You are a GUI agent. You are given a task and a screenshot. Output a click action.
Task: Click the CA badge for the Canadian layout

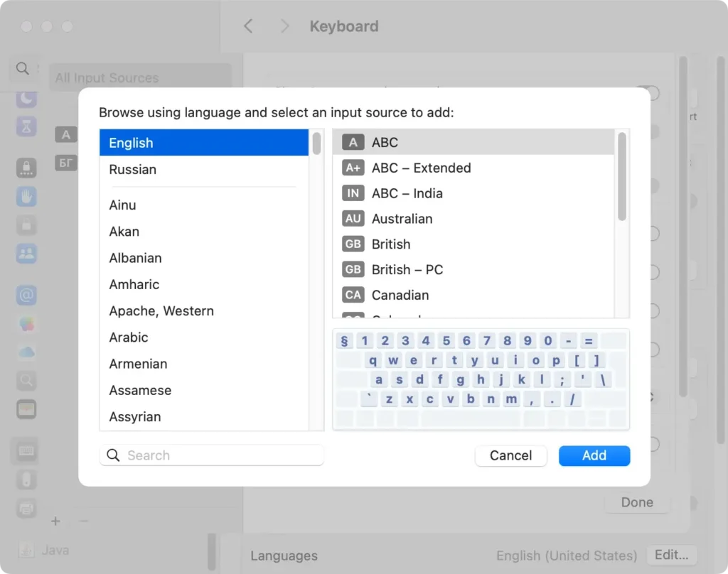(x=353, y=295)
